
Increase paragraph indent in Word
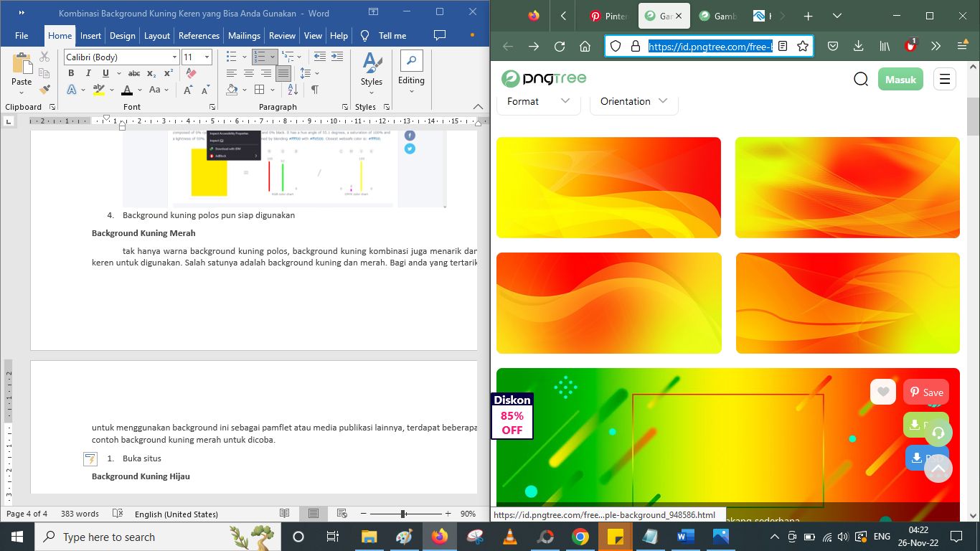pos(337,57)
